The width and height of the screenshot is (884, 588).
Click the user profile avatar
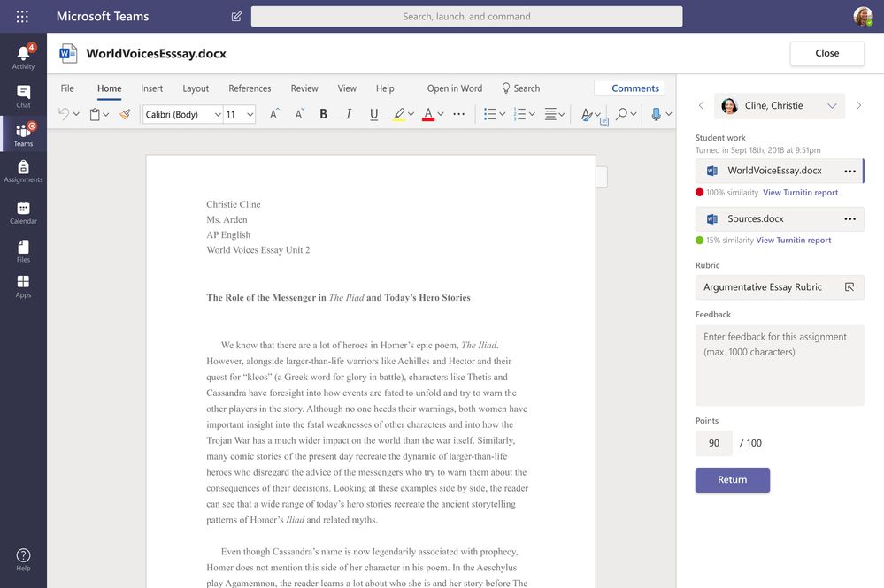coord(863,16)
